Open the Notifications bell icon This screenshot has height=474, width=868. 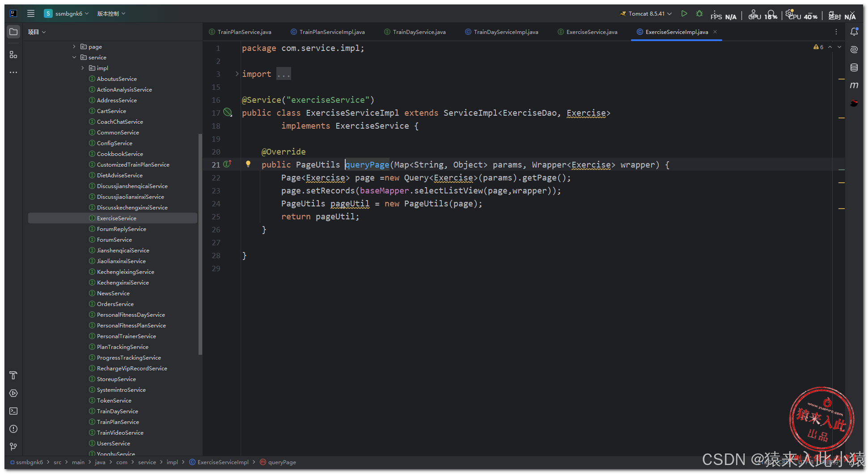[854, 32]
